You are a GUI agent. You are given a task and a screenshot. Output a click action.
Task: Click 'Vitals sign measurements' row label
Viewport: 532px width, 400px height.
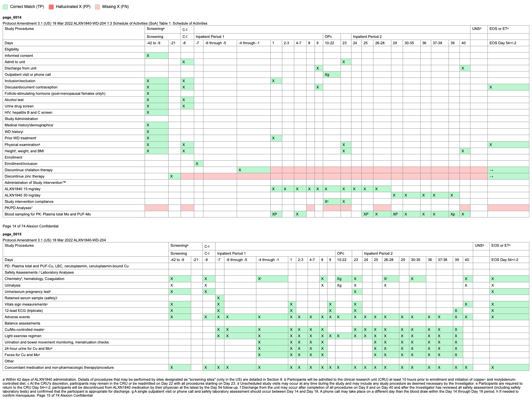26,304
